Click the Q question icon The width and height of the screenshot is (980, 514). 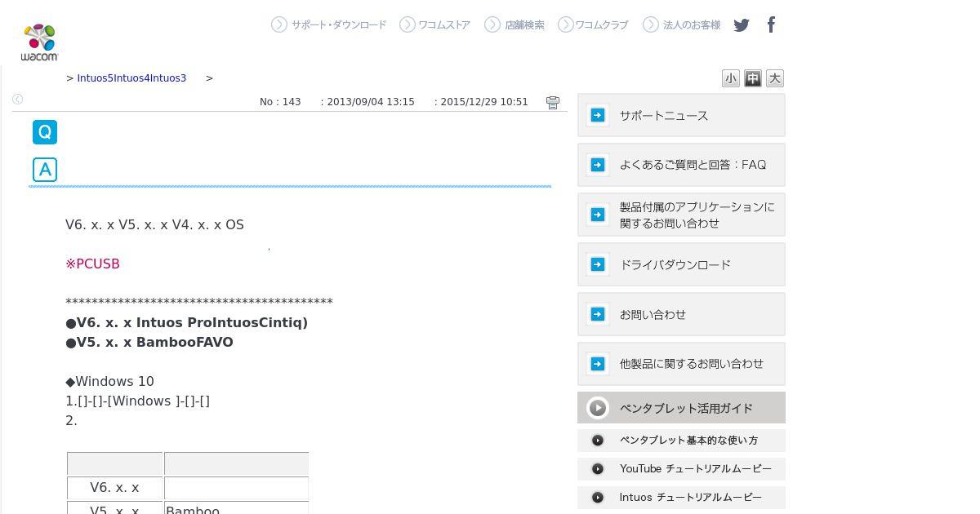pyautogui.click(x=45, y=132)
